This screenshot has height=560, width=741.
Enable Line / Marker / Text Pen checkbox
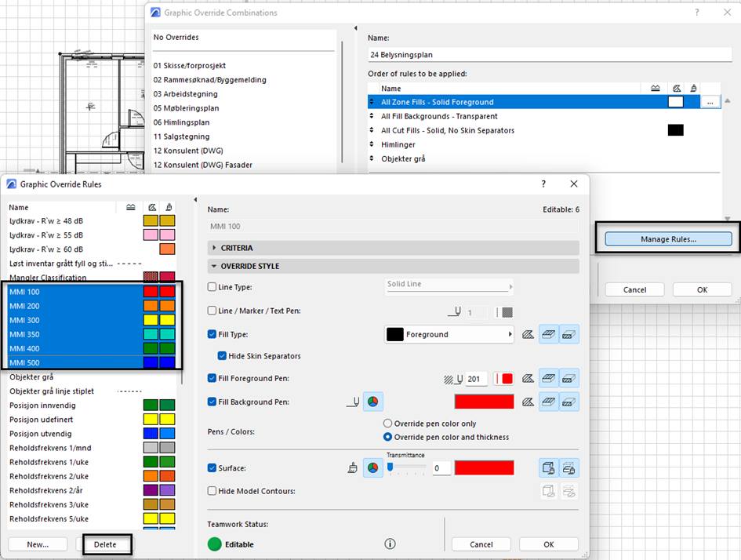tap(212, 311)
